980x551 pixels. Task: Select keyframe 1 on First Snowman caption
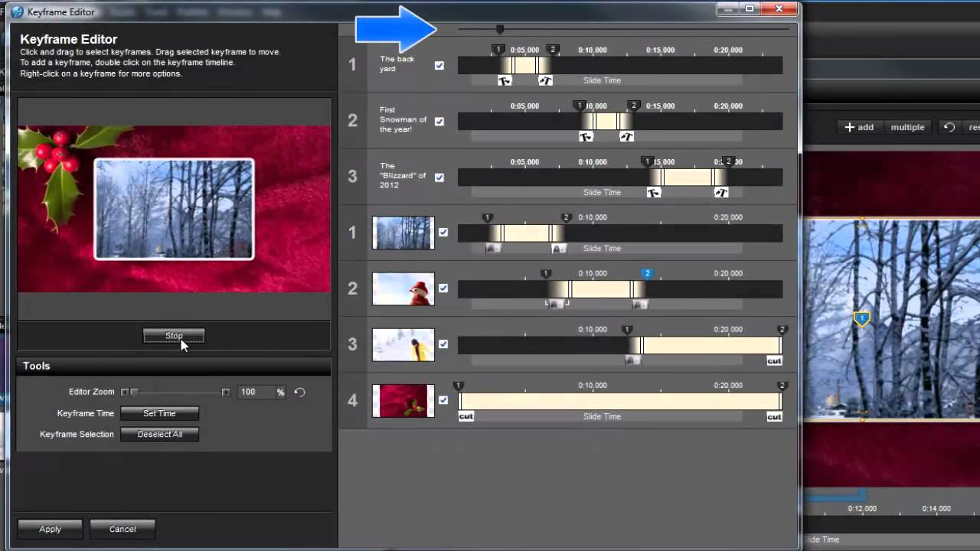pos(580,106)
